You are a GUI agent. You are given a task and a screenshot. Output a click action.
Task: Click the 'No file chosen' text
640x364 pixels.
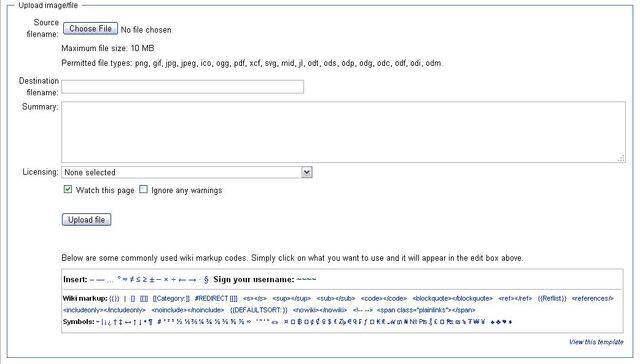point(146,30)
